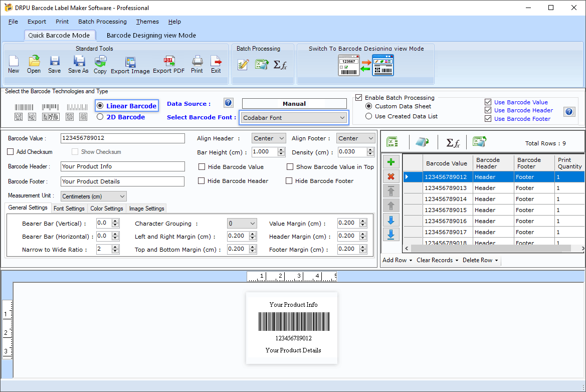This screenshot has height=392, width=586.
Task: Click help icon beside Use Barcode options
Action: click(569, 111)
